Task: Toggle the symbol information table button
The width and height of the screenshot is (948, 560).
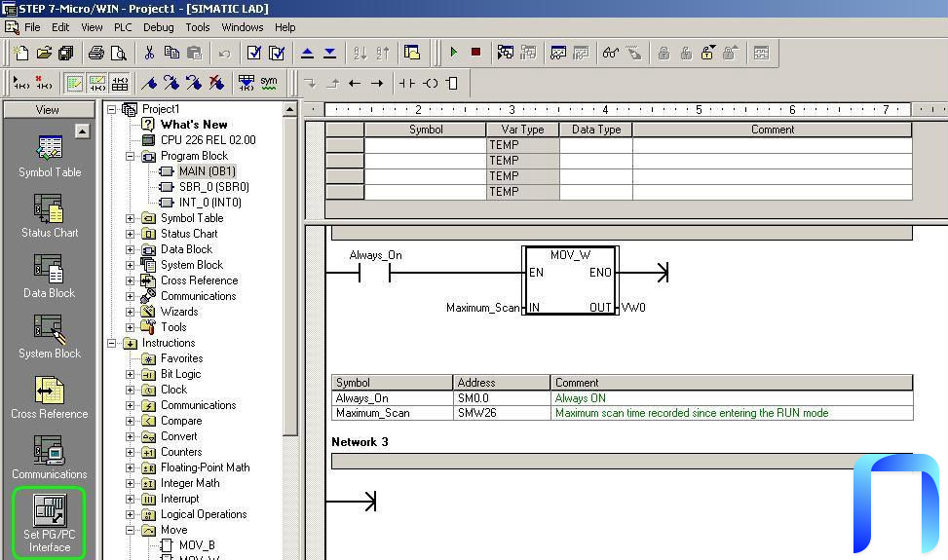Action: (x=120, y=83)
